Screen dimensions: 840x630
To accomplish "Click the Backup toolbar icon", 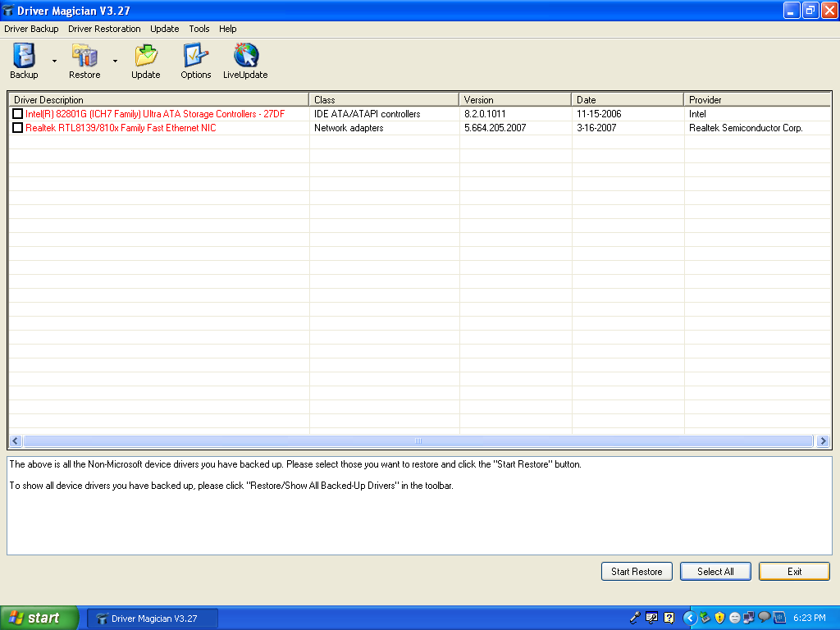I will (x=24, y=61).
